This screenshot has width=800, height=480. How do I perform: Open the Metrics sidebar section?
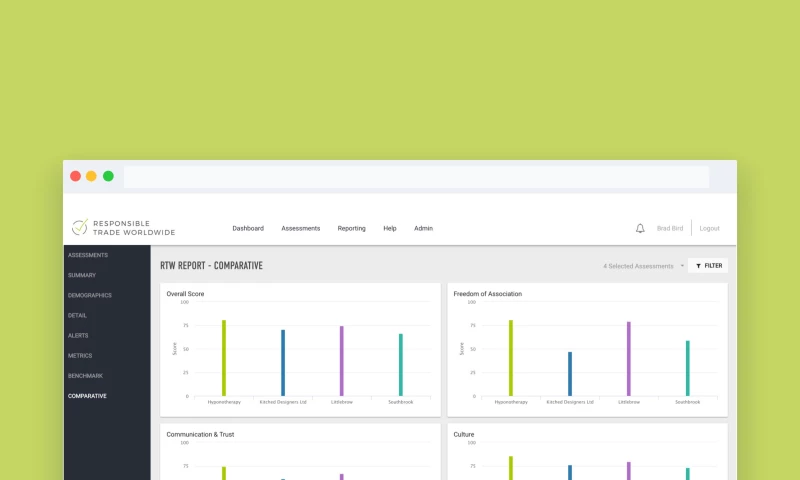pos(80,355)
